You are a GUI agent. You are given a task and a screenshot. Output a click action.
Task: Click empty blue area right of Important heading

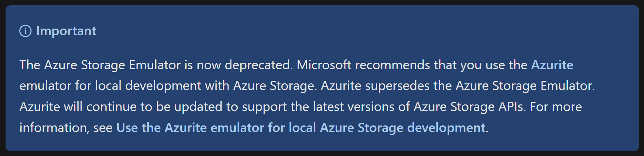tap(360, 31)
